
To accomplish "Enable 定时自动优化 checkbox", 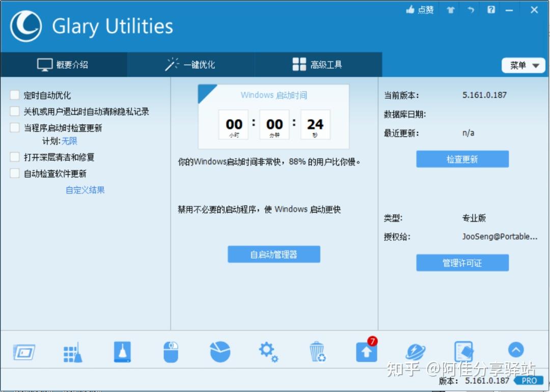I will (x=15, y=95).
